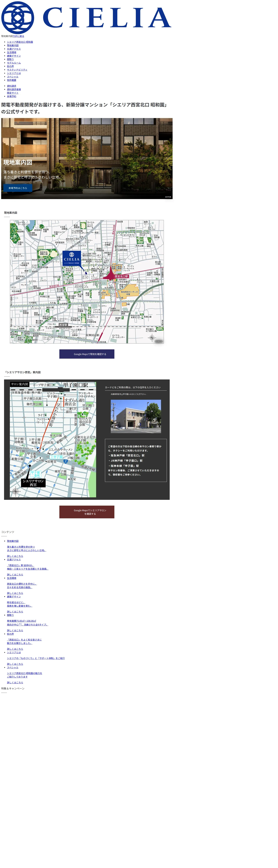Click the compass rose on the salon map
The image size is (278, 868).
click(x=15, y=492)
